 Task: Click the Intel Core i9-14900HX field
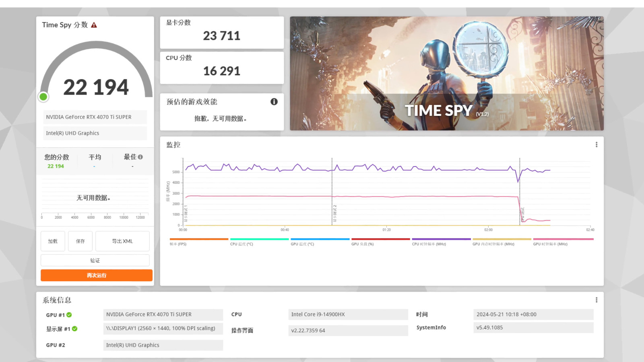click(348, 315)
